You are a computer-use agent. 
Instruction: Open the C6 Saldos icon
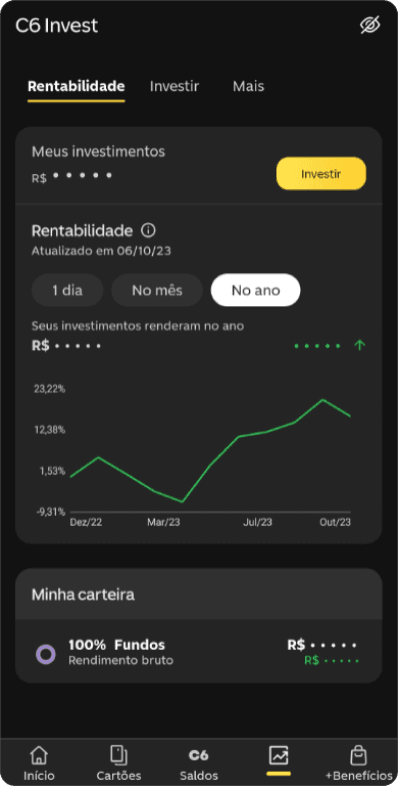(198, 755)
